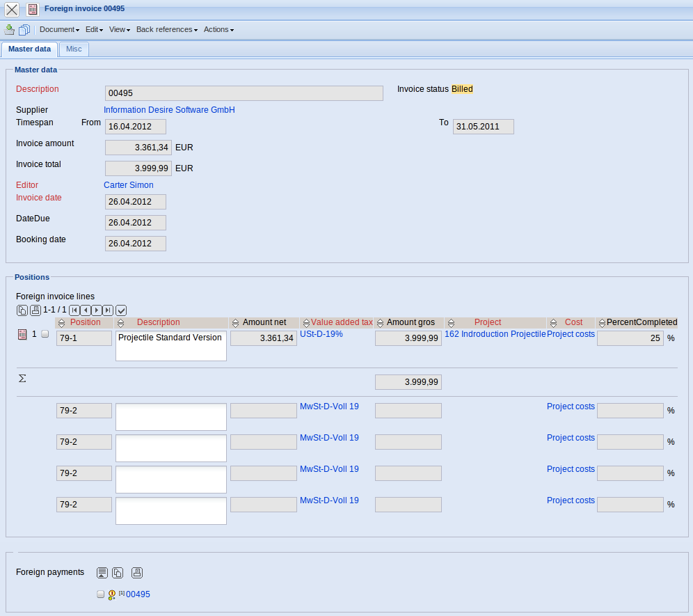Go to first page of invoice lines
This screenshot has width=693, height=616.
(x=74, y=310)
